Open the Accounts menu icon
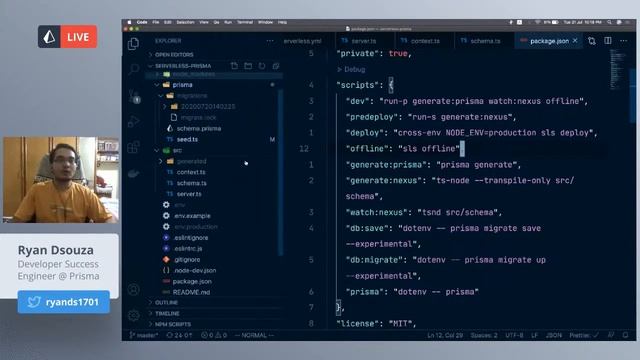The width and height of the screenshot is (640, 360). pyautogui.click(x=133, y=290)
